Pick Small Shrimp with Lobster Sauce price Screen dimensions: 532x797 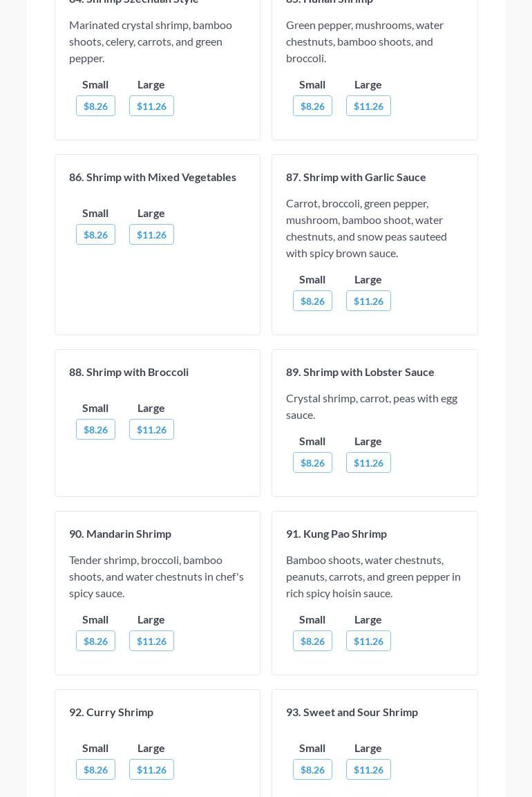[312, 462]
